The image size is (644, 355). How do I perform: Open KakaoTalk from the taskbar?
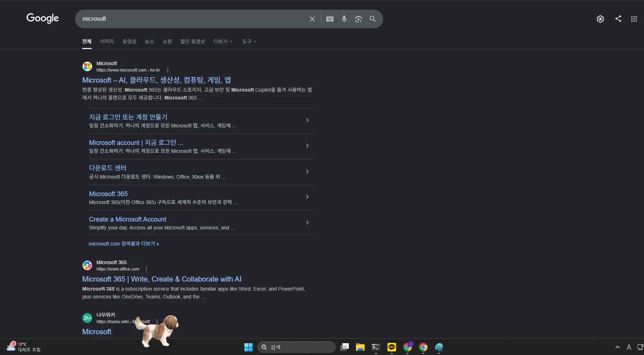pyautogui.click(x=392, y=347)
